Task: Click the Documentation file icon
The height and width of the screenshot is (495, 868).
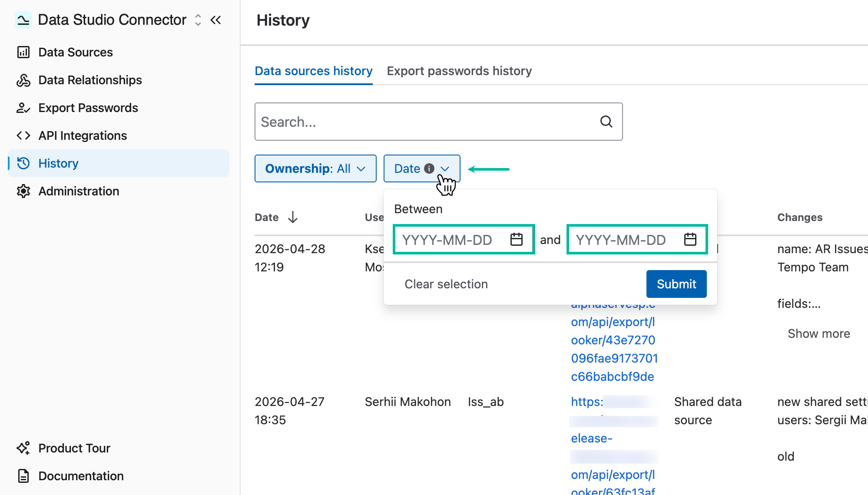Action: tap(23, 476)
